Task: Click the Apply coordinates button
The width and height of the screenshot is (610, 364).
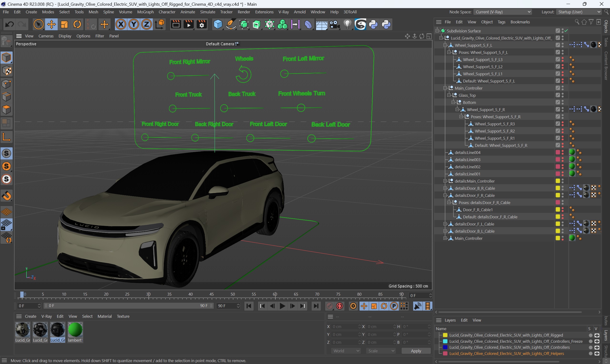Action: 416,351
